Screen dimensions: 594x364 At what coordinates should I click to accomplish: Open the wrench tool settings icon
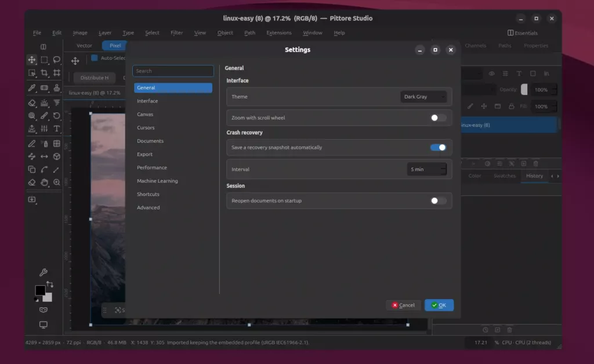[43, 272]
